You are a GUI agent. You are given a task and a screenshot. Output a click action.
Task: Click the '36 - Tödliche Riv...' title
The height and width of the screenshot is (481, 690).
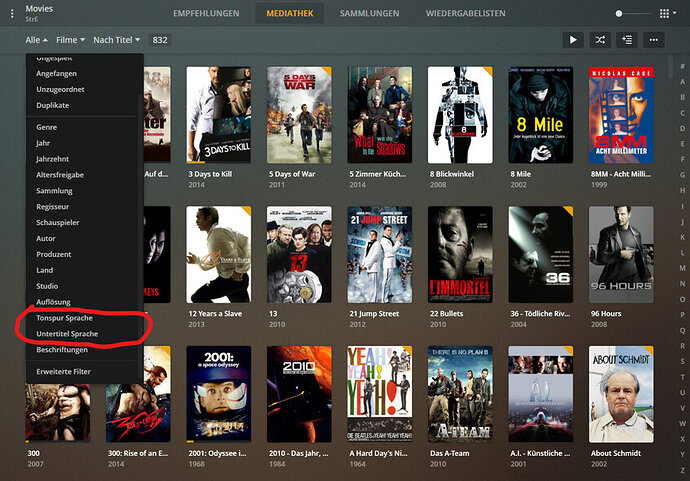click(540, 314)
